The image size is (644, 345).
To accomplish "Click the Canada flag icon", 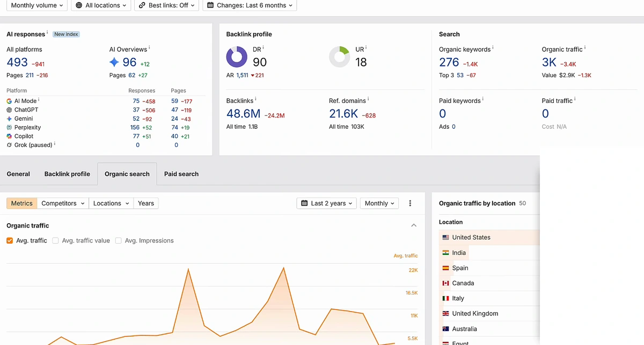I will (x=445, y=283).
